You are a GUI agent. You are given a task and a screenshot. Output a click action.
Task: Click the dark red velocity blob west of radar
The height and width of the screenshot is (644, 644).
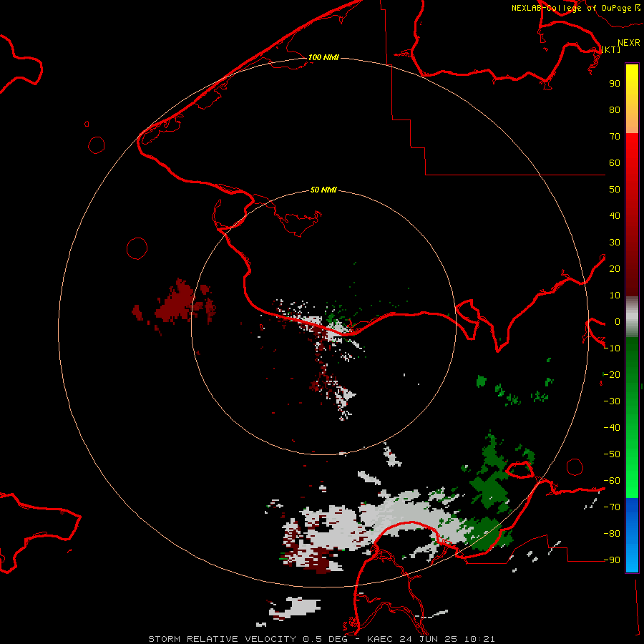click(x=177, y=303)
